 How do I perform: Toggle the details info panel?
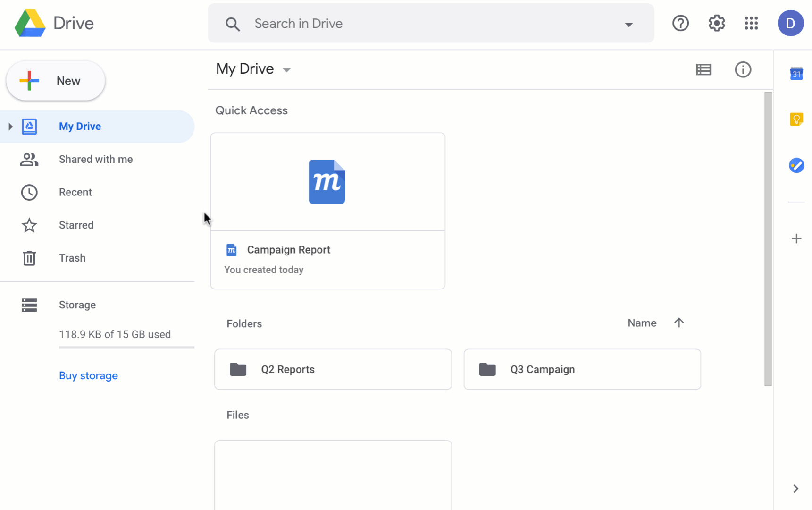point(743,69)
